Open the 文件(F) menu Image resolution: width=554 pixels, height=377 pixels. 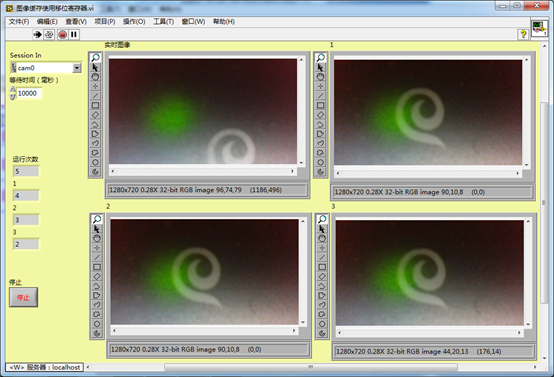[19, 22]
